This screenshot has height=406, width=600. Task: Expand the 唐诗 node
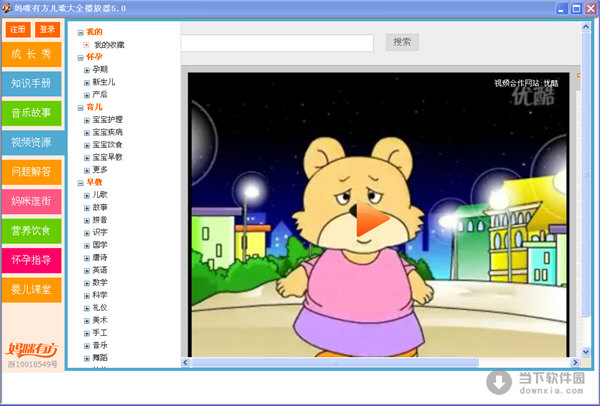[x=87, y=258]
